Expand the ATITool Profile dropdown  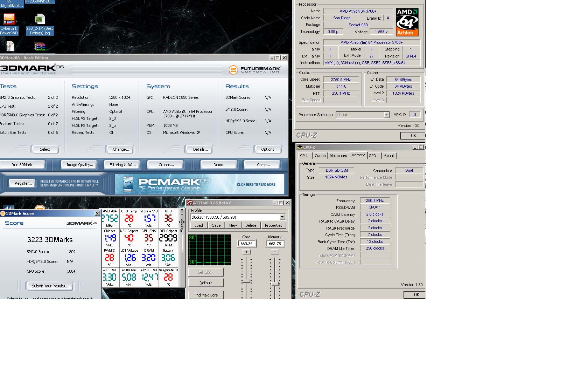click(x=282, y=217)
